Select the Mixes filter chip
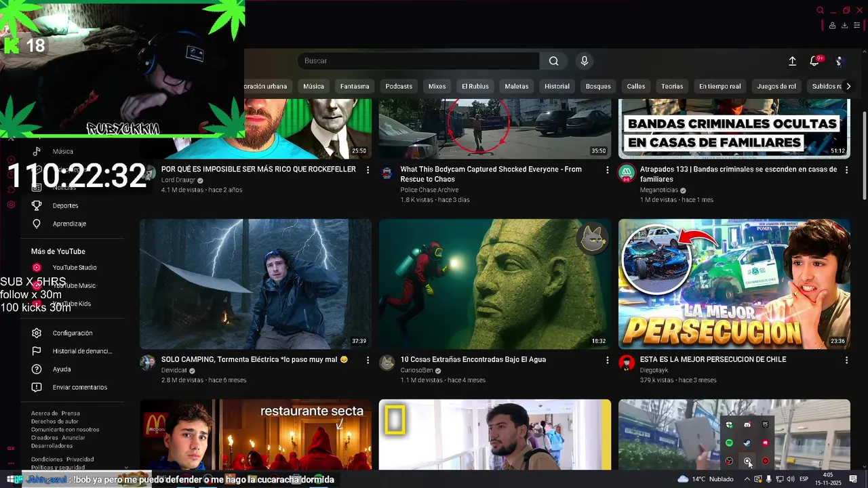The width and height of the screenshot is (868, 488). pos(437,86)
